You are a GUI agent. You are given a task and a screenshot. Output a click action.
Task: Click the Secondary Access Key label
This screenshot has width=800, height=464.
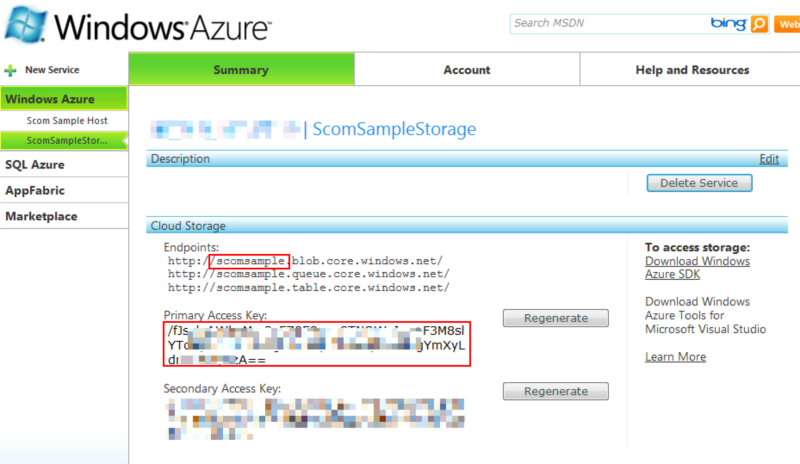pyautogui.click(x=222, y=388)
